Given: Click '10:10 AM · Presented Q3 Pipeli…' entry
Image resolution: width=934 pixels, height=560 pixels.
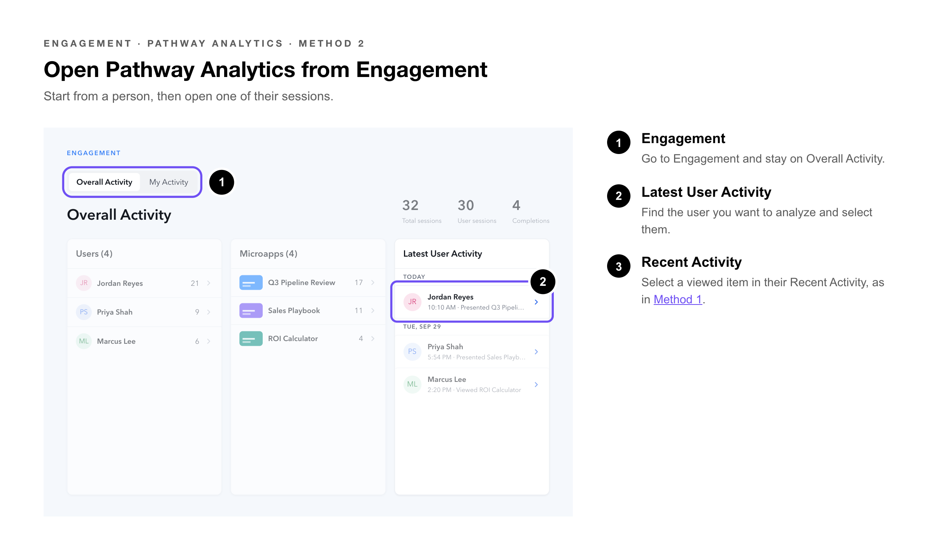Looking at the screenshot, I should 476,307.
